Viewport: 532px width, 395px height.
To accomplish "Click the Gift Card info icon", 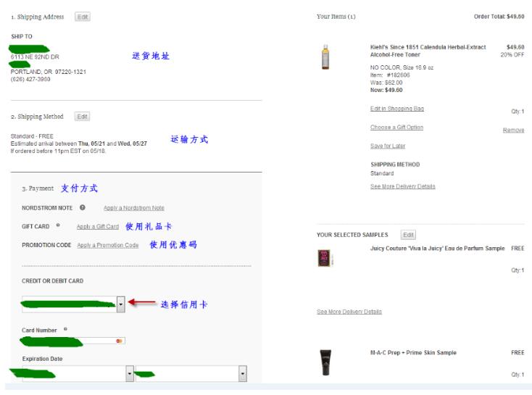I will [x=57, y=226].
